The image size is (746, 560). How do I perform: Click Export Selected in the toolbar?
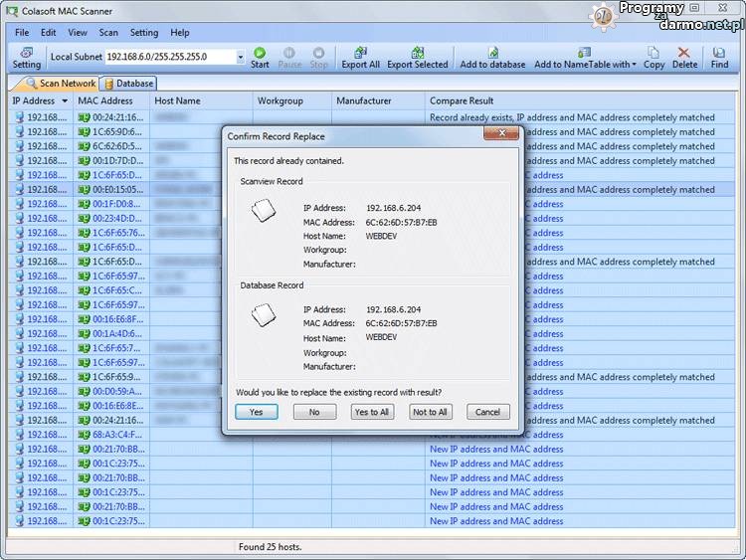click(417, 58)
